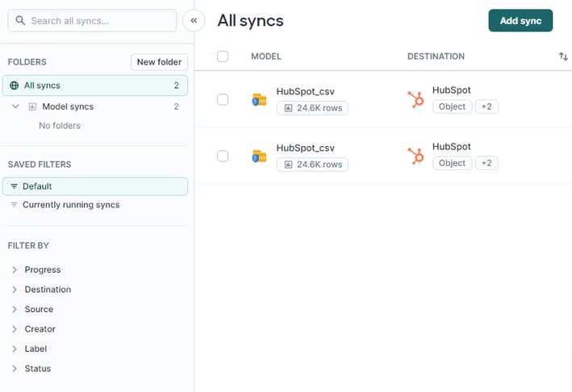The width and height of the screenshot is (572, 392).
Task: Click the globe icon beside All syncs
Action: (x=15, y=85)
